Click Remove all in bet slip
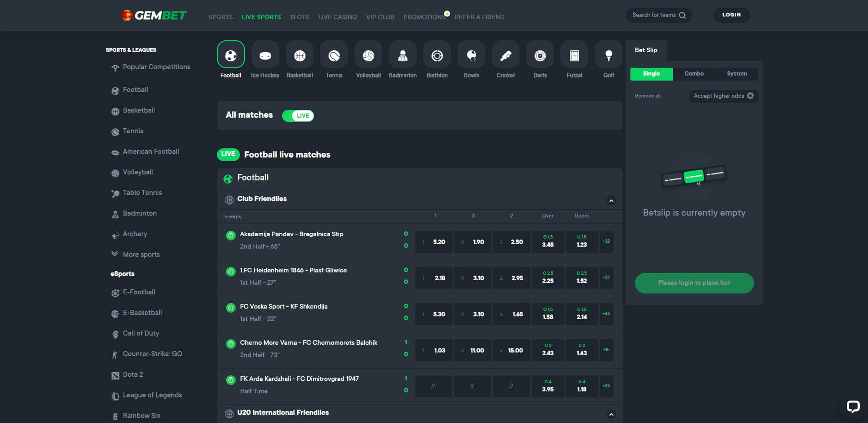Screen dimensions: 868x423 pyautogui.click(x=647, y=96)
